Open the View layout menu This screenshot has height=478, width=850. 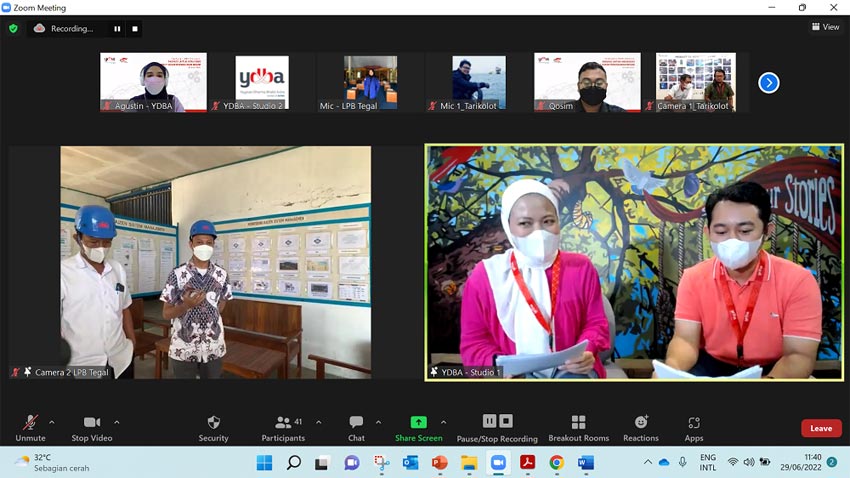click(826, 27)
